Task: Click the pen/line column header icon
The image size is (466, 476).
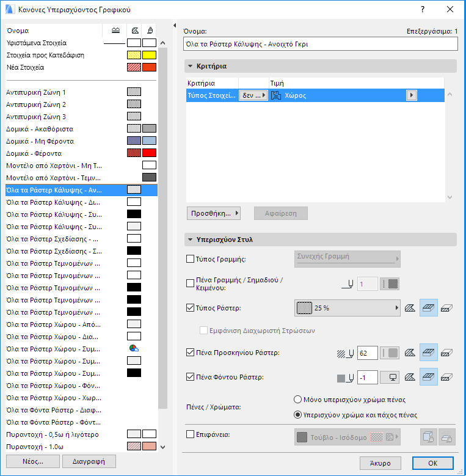Action: click(115, 31)
